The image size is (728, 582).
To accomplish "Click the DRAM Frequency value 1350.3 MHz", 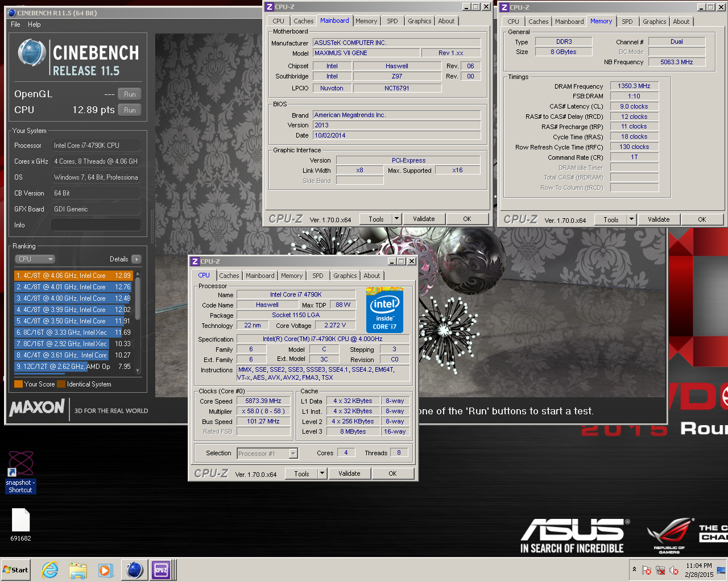I will point(634,86).
